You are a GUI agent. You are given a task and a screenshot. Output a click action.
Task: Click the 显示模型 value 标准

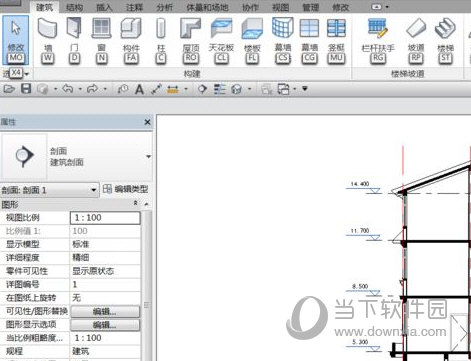click(x=105, y=244)
